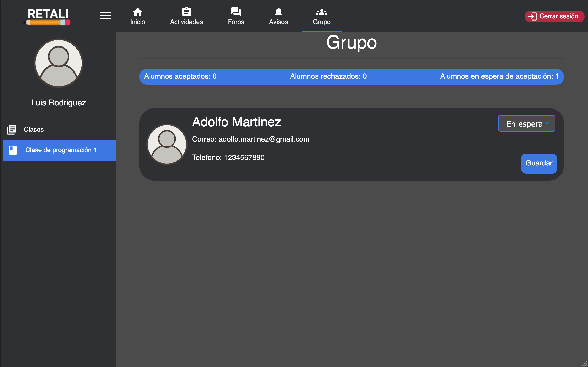Click the Inicio home icon
Image resolution: width=588 pixels, height=367 pixels.
tap(137, 11)
